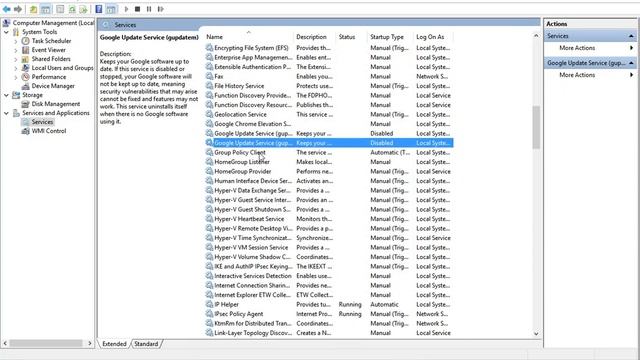Switch to the Extended tab

tap(114, 344)
